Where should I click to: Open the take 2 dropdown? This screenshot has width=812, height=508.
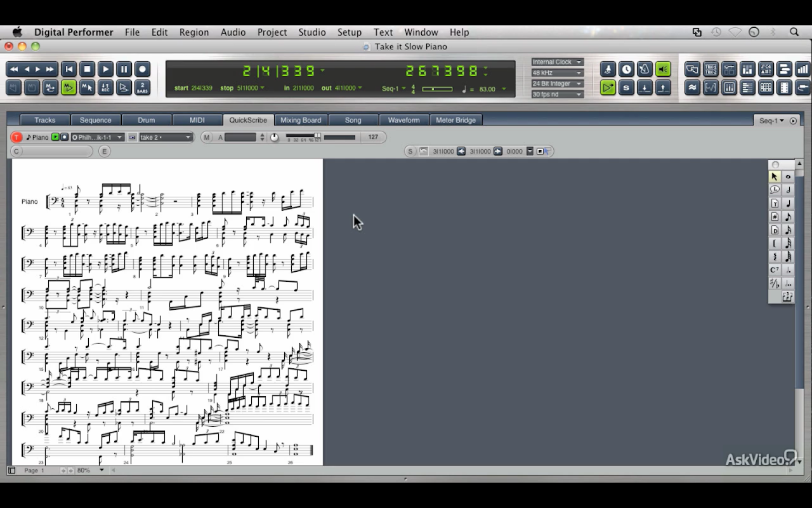[x=165, y=137]
